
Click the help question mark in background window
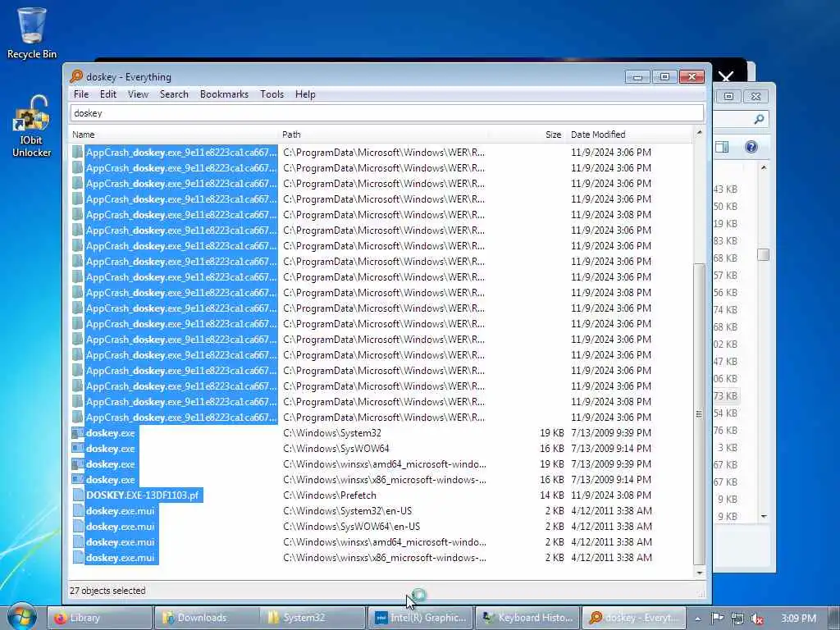tap(751, 147)
